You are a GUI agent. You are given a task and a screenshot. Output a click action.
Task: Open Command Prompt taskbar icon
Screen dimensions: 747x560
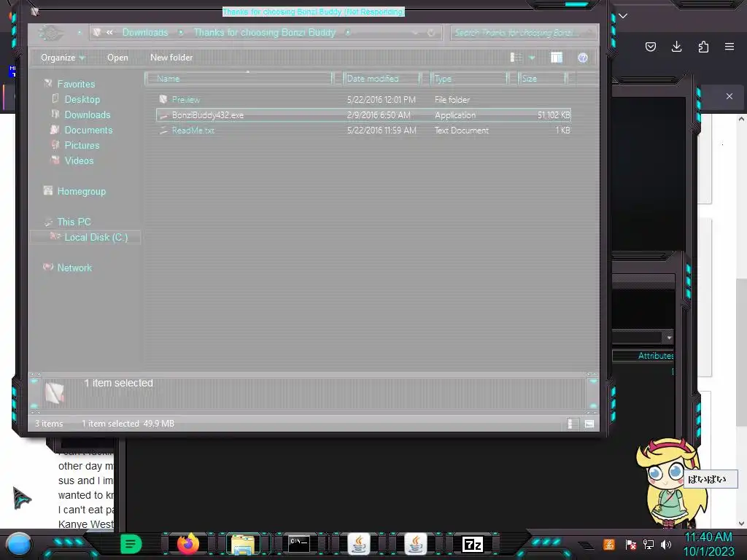(299, 543)
